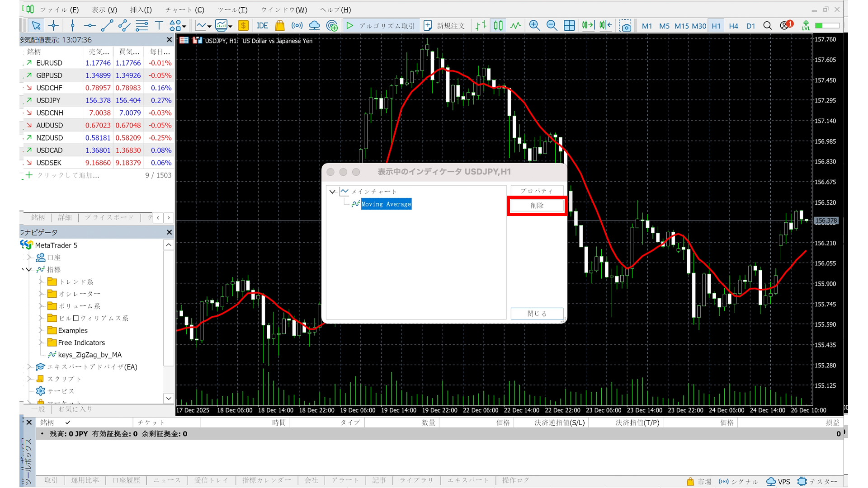Viewport: 868px width, 488px height.
Task: Select the M15 timeframe
Action: point(681,26)
